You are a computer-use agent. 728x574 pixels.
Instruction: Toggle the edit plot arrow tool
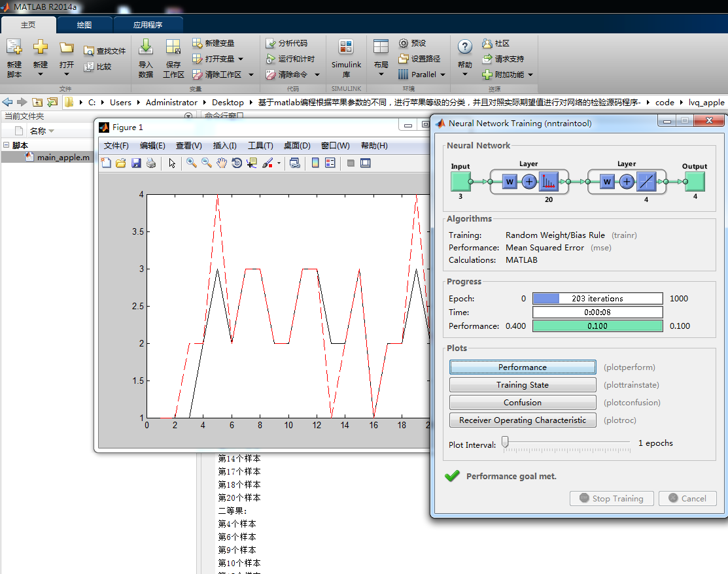pyautogui.click(x=172, y=163)
